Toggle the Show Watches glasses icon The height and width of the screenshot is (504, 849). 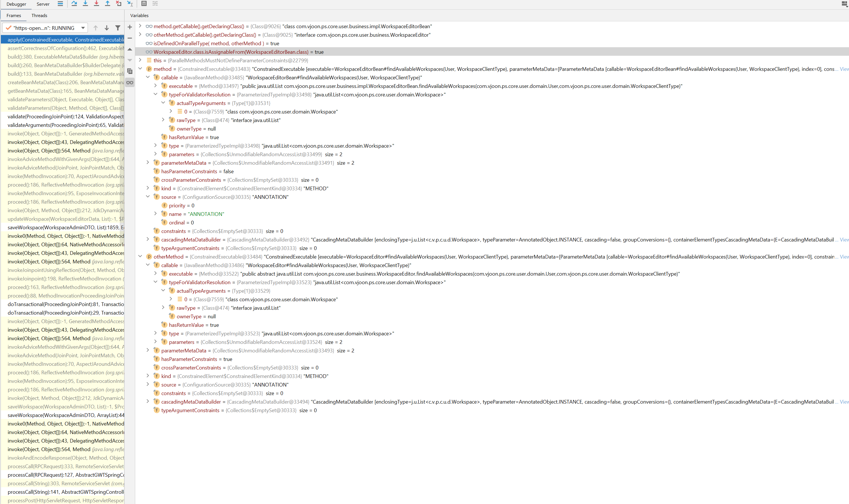130,82
